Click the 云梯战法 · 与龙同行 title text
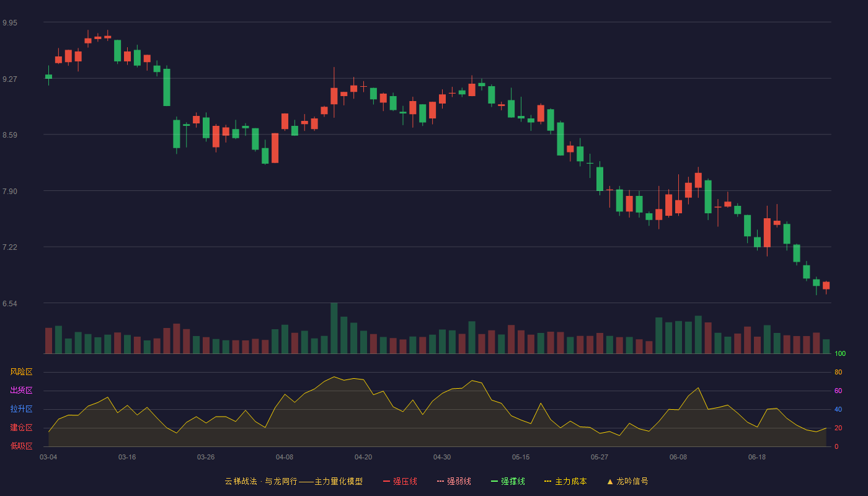 [x=261, y=481]
